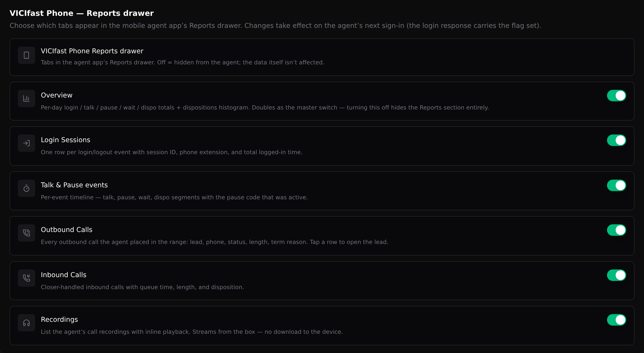The image size is (644, 353).
Task: Click the Talk & Pause stopwatch icon
Action: (26, 188)
